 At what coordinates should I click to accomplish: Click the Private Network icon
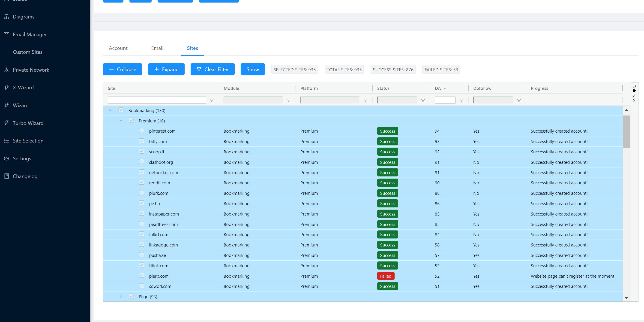(x=7, y=70)
